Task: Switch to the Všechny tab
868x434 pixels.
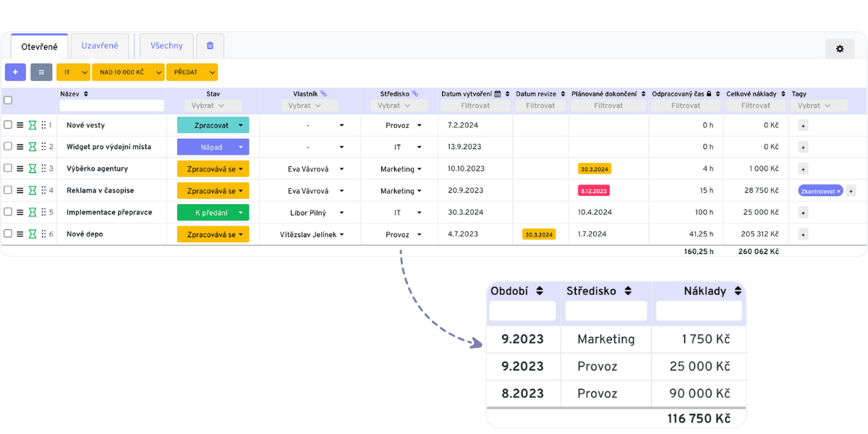Action: tap(166, 46)
